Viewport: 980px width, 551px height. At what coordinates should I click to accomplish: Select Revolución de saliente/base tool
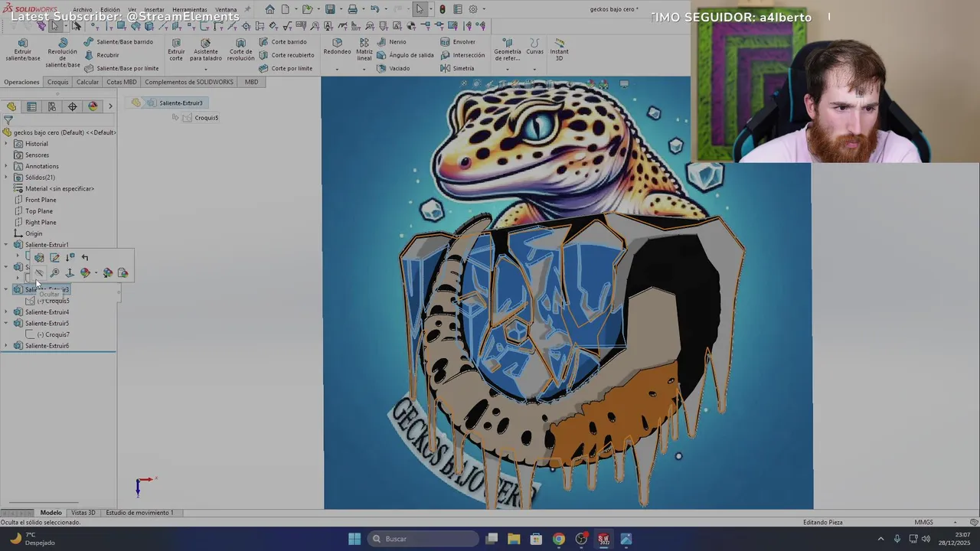pyautogui.click(x=63, y=54)
